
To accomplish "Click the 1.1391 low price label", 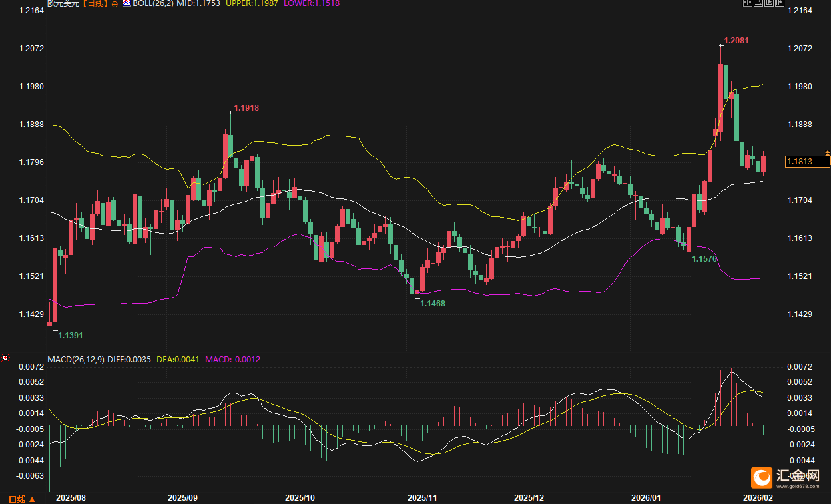I will click(x=71, y=336).
